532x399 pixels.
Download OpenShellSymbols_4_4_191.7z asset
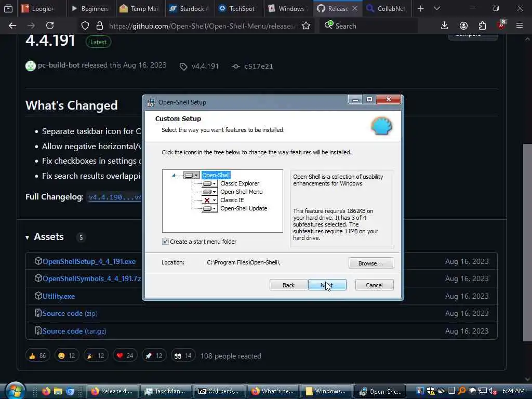(91, 278)
